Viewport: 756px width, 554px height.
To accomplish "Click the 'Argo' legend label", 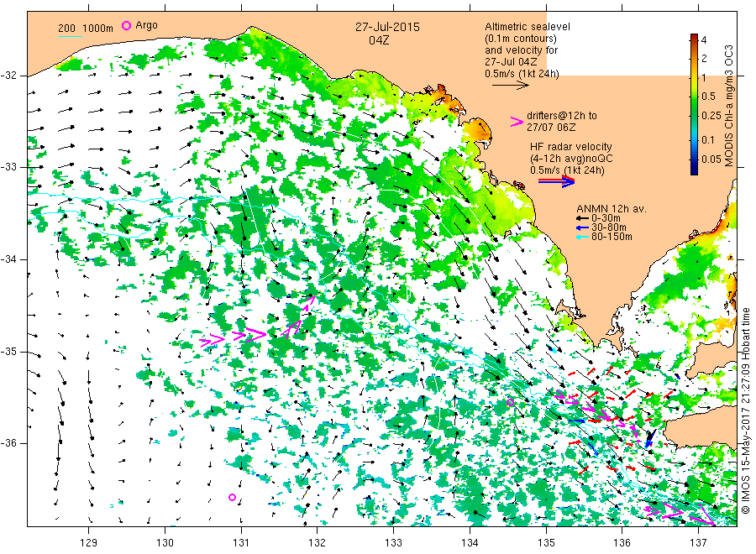I will tap(146, 25).
